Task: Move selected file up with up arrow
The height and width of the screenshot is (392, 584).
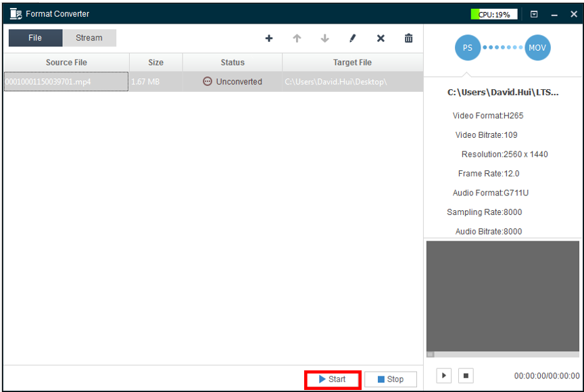Action: 297,39
